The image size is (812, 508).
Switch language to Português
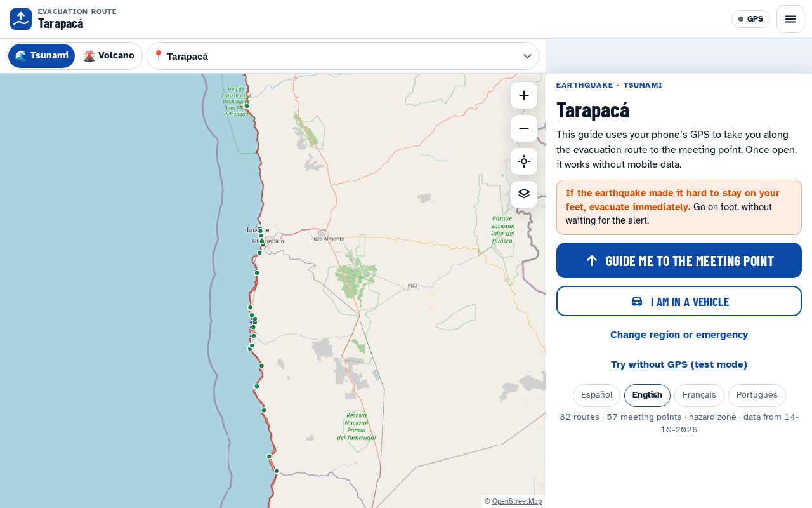[757, 395]
